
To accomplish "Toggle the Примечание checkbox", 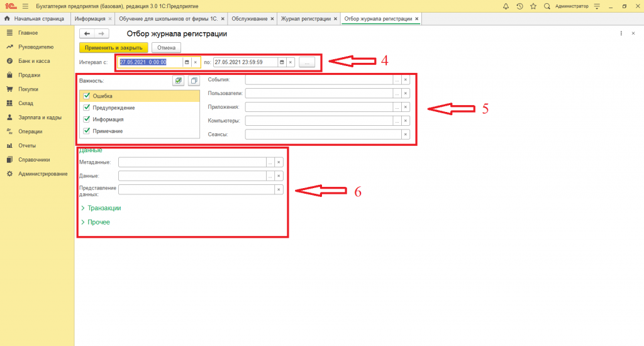I will tap(87, 131).
